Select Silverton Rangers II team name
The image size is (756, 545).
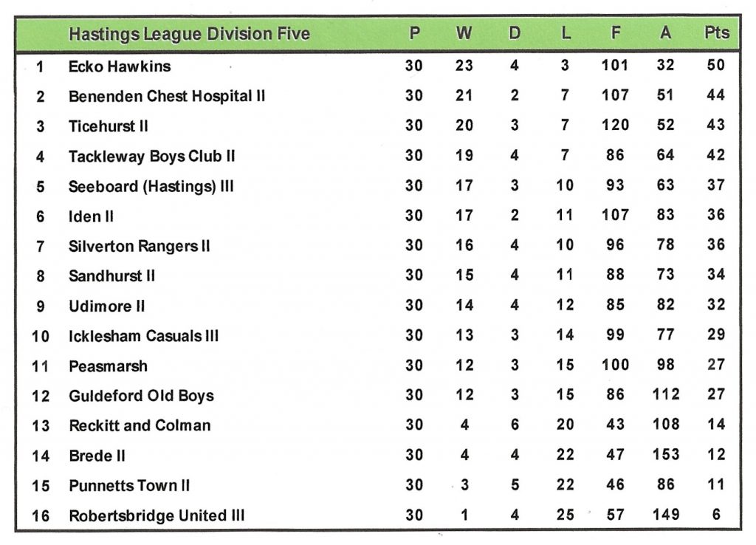139,247
